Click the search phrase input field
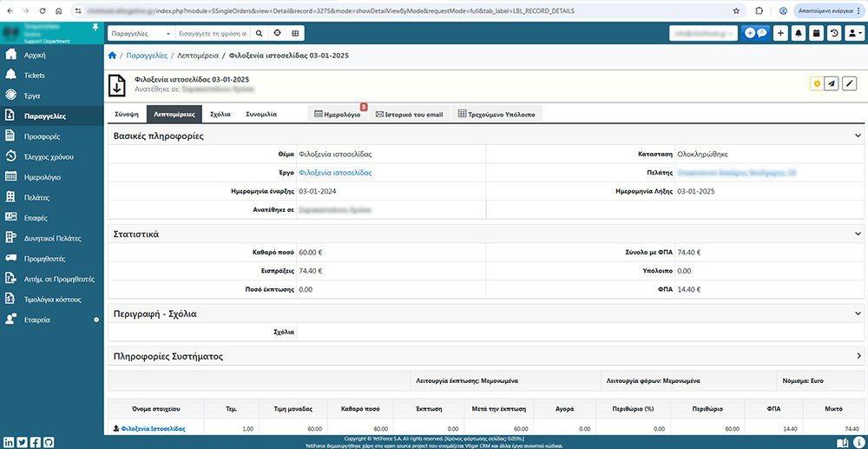Image resolution: width=868 pixels, height=449 pixels. (213, 33)
